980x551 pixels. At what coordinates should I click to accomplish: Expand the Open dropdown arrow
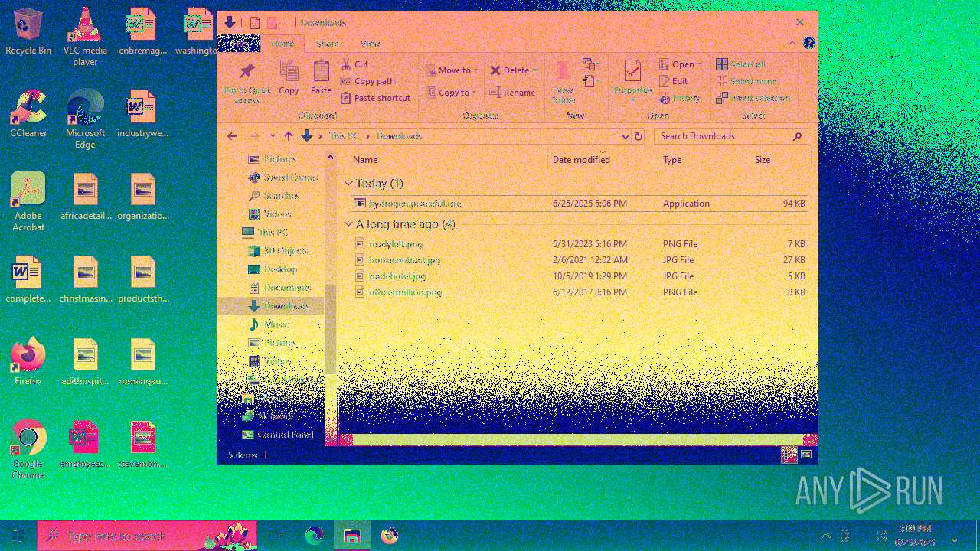[700, 64]
